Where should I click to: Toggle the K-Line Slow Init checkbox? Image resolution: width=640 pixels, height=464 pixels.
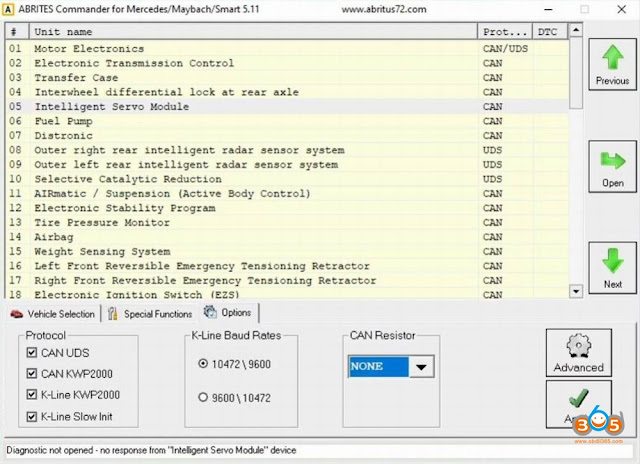(31, 417)
